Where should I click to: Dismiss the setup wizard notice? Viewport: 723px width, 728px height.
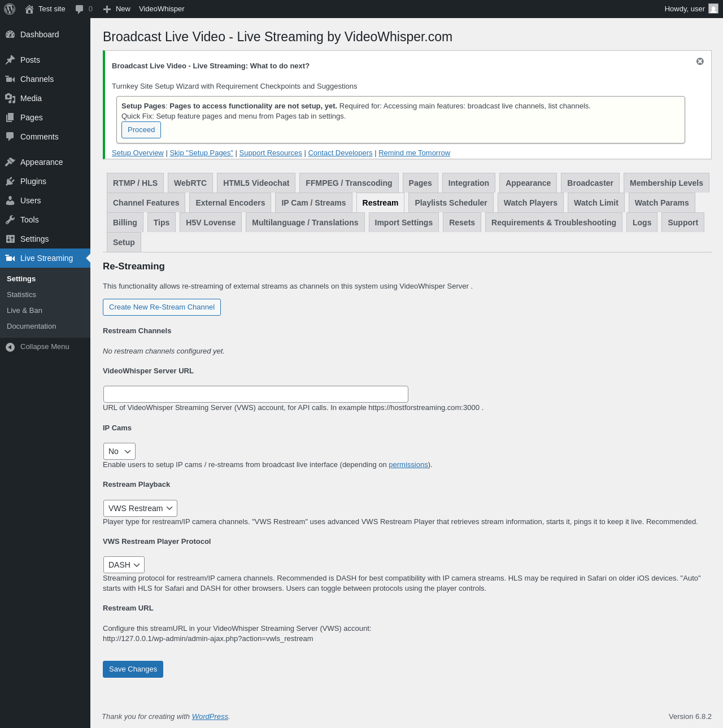point(700,61)
